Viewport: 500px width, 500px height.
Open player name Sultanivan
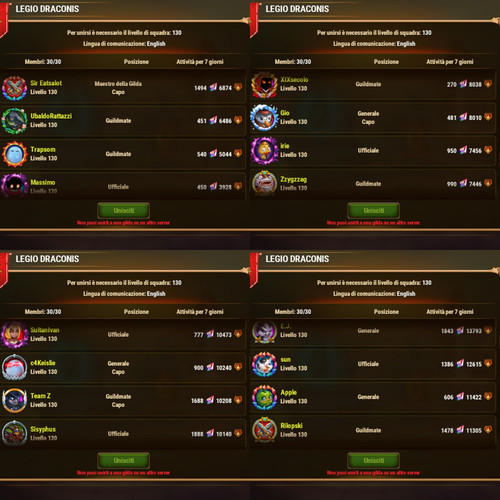tap(45, 330)
